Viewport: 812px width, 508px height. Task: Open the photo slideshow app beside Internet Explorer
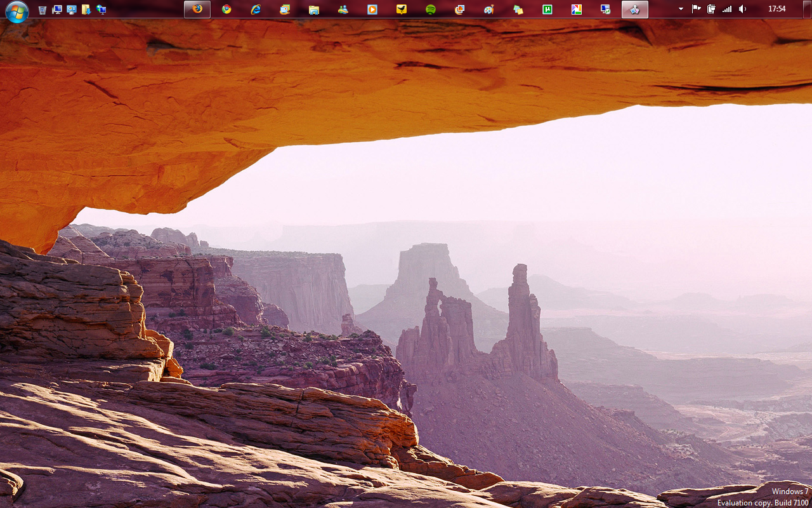tap(285, 9)
